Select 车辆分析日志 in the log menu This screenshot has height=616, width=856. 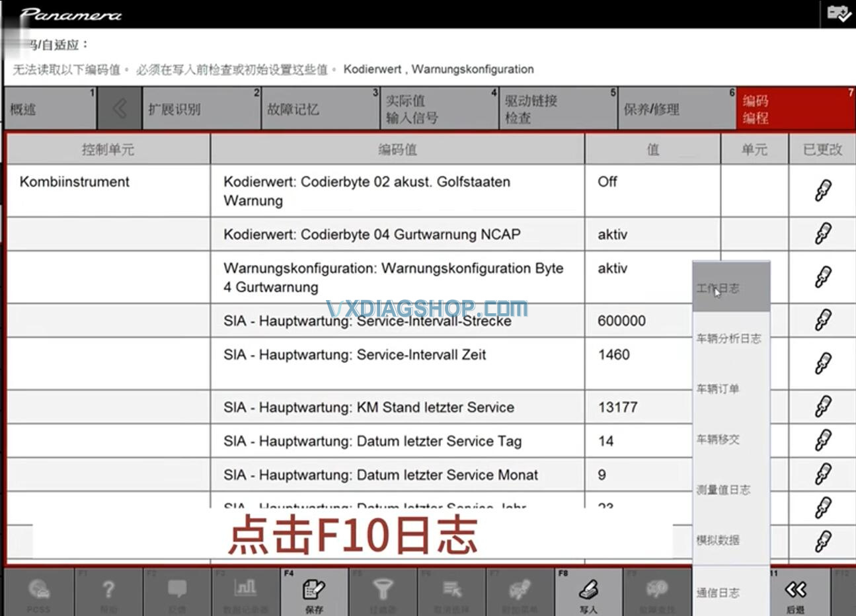tap(731, 338)
